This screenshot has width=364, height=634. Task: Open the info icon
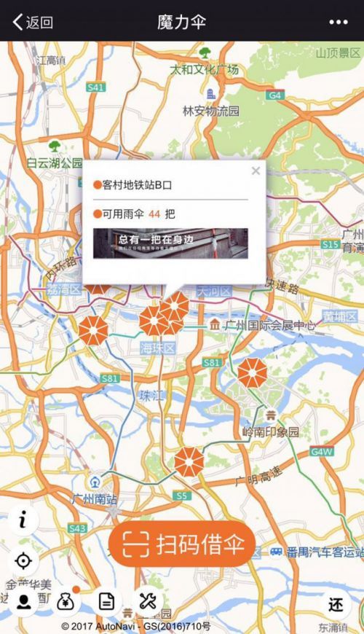point(23,519)
